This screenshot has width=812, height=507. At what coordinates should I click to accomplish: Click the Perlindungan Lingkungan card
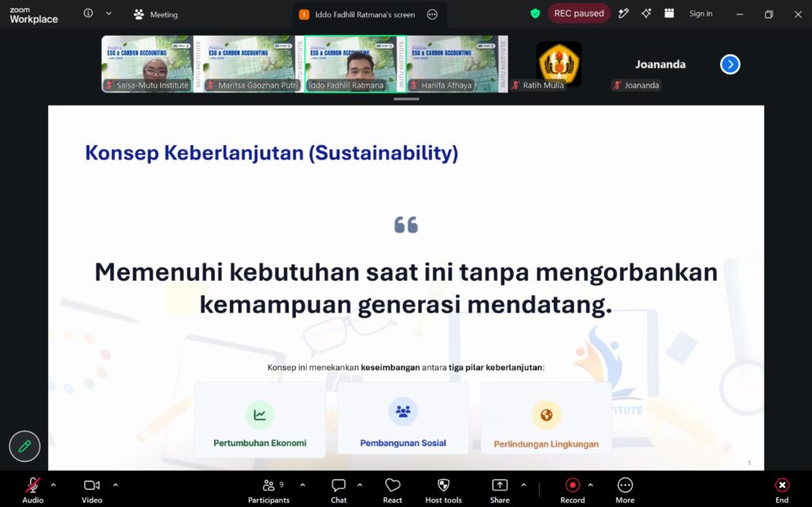546,418
